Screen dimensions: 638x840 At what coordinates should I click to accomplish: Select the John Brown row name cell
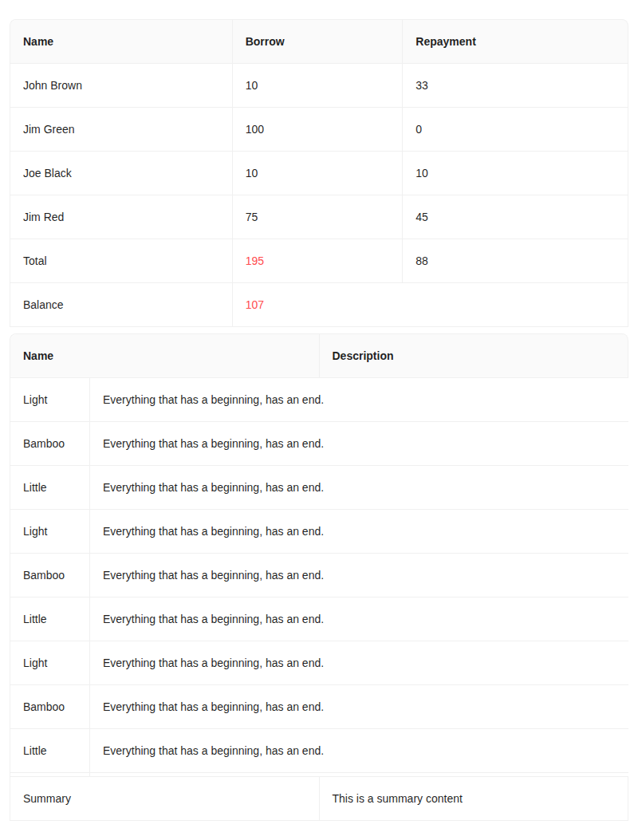53,85
